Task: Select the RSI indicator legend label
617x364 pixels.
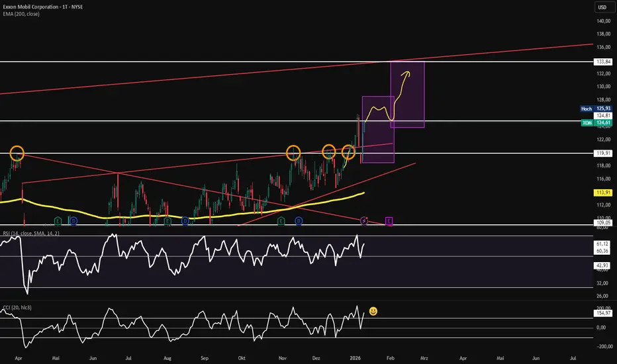Action: 31,234
